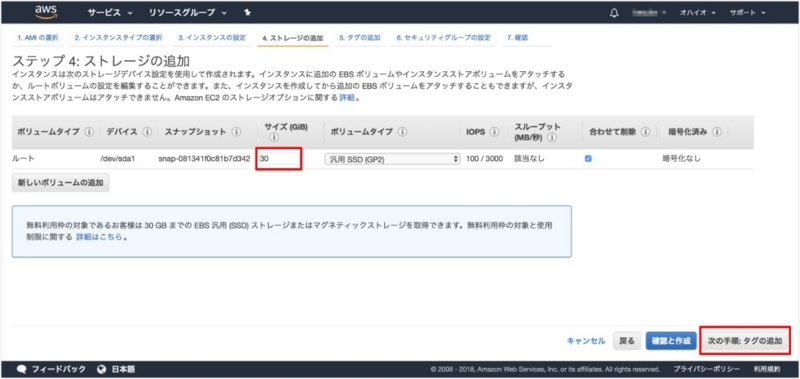Go to step 6. セキュリティグループの設定
The height and width of the screenshot is (379, 800).
pos(443,38)
